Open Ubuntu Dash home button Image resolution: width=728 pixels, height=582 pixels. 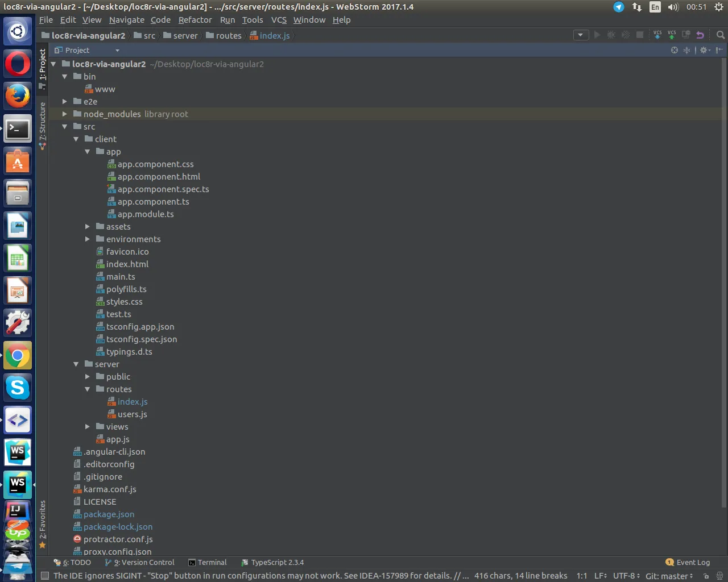coord(18,31)
